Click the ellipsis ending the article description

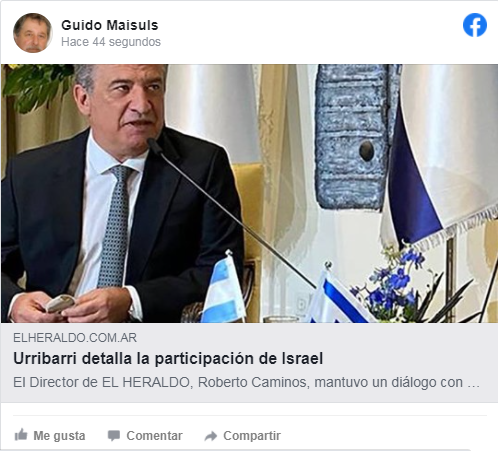click(473, 383)
